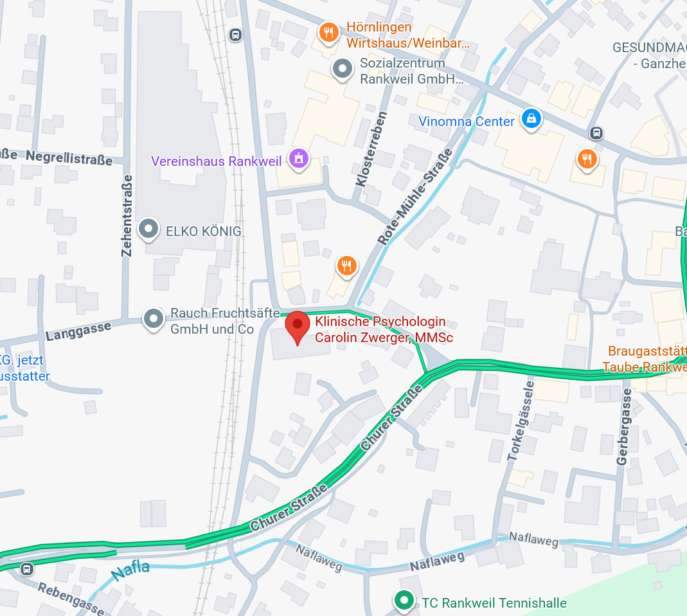Click the Braugaststätte Taube Rankweil label
This screenshot has width=687, height=616.
point(644,359)
